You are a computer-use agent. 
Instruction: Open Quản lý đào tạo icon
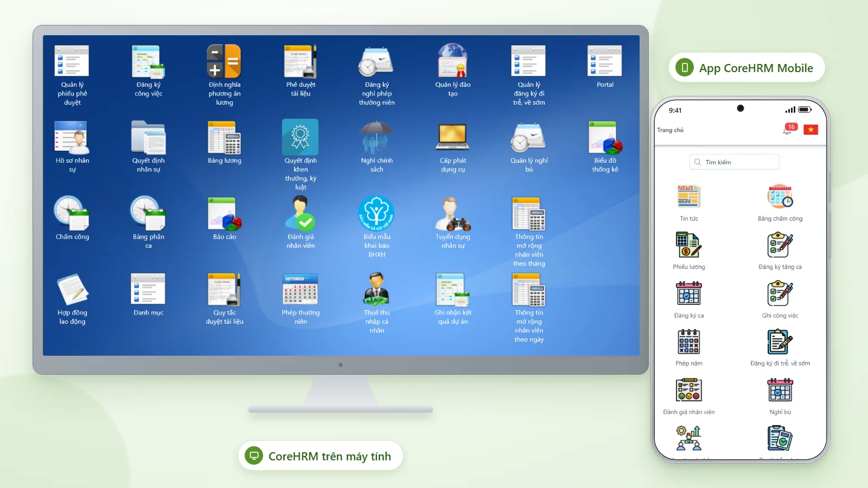[452, 61]
